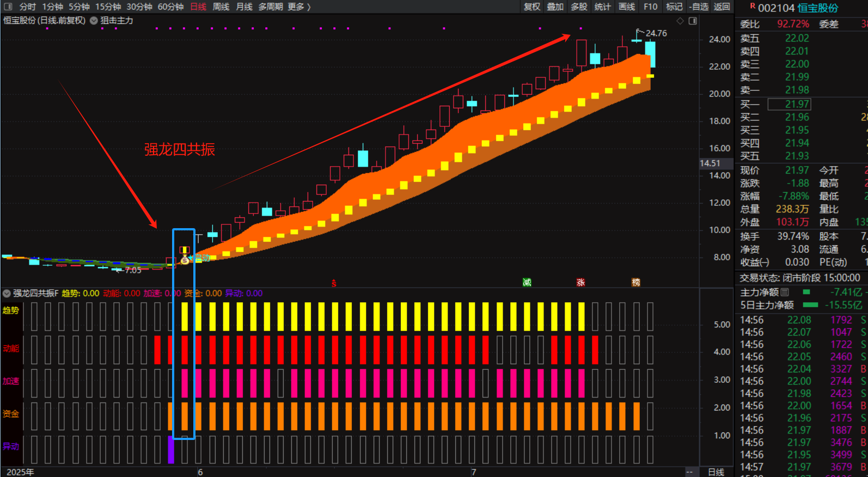Click the green 减 marker icon
868x477 pixels.
527,282
